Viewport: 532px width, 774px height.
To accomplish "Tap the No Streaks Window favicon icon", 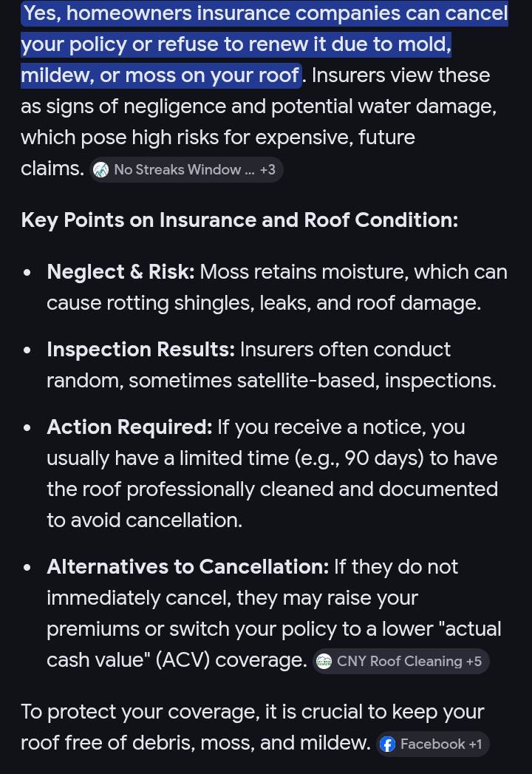I will [101, 170].
